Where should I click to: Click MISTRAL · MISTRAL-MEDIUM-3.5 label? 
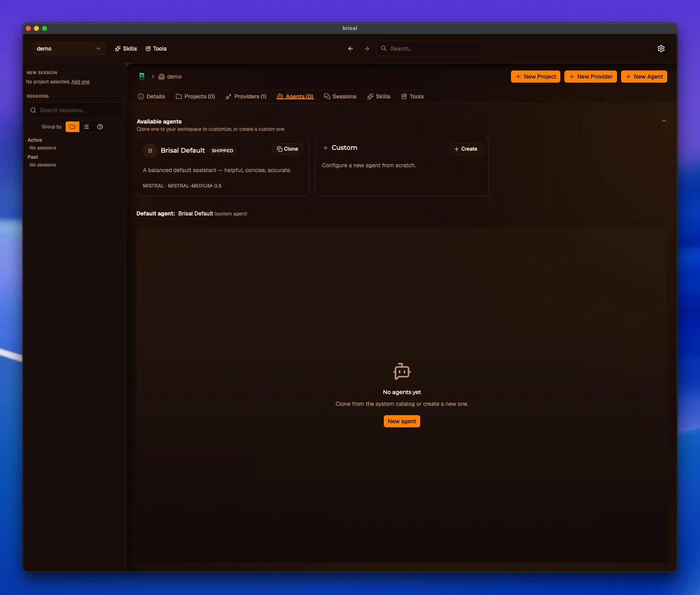point(182,186)
